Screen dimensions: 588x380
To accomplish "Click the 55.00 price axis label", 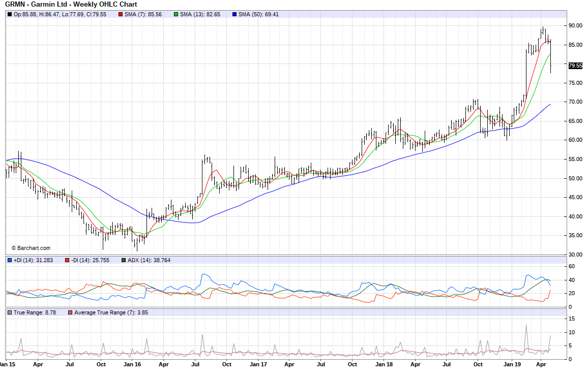I will click(576, 160).
